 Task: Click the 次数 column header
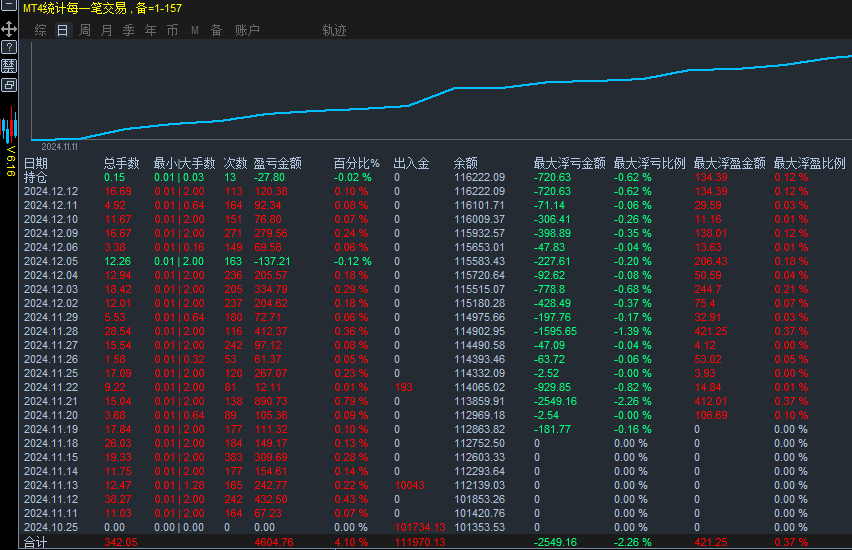[235, 163]
